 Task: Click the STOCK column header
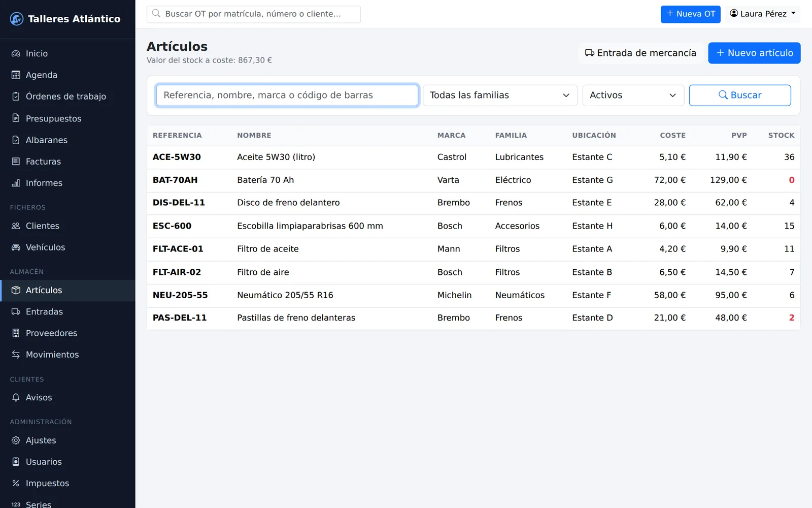781,136
